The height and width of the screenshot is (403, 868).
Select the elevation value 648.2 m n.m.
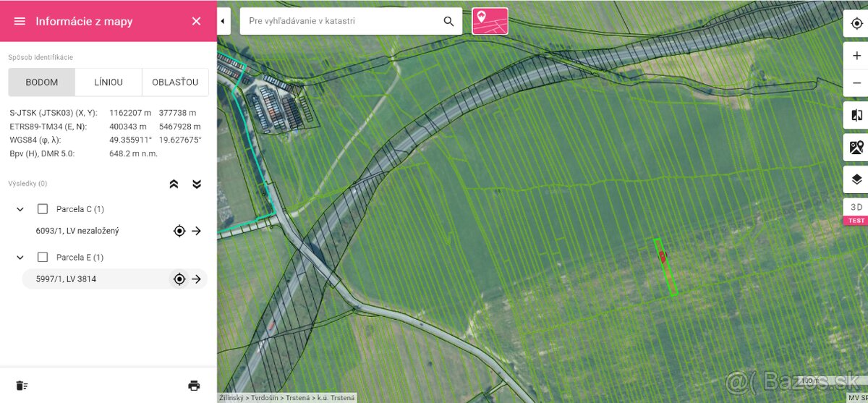(x=133, y=154)
